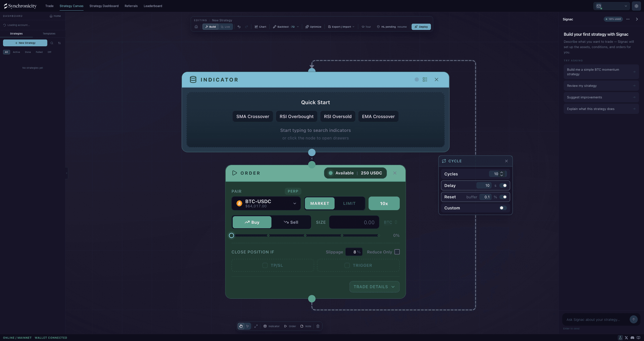Open the Chart view
The image size is (644, 341).
(x=260, y=27)
